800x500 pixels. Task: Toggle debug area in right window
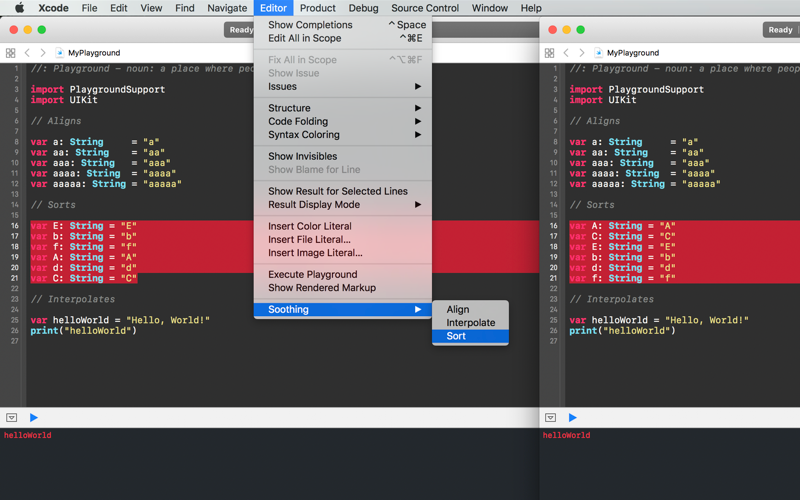[x=550, y=417]
